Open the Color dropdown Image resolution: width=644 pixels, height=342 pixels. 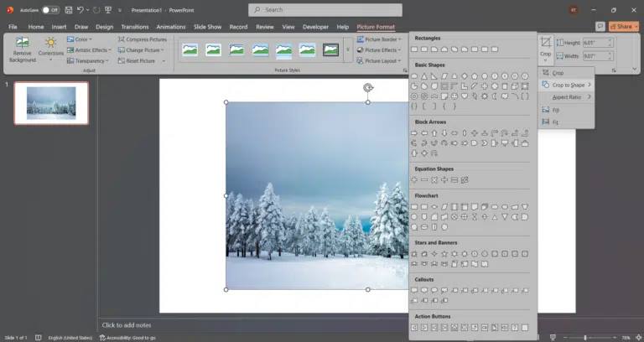[x=80, y=39]
